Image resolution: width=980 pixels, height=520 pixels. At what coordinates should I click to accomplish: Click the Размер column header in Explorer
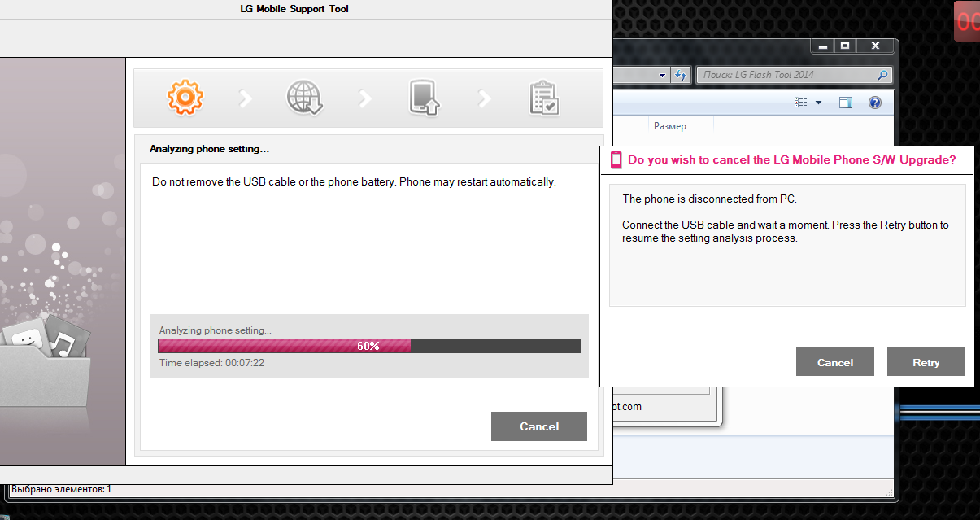[x=670, y=126]
